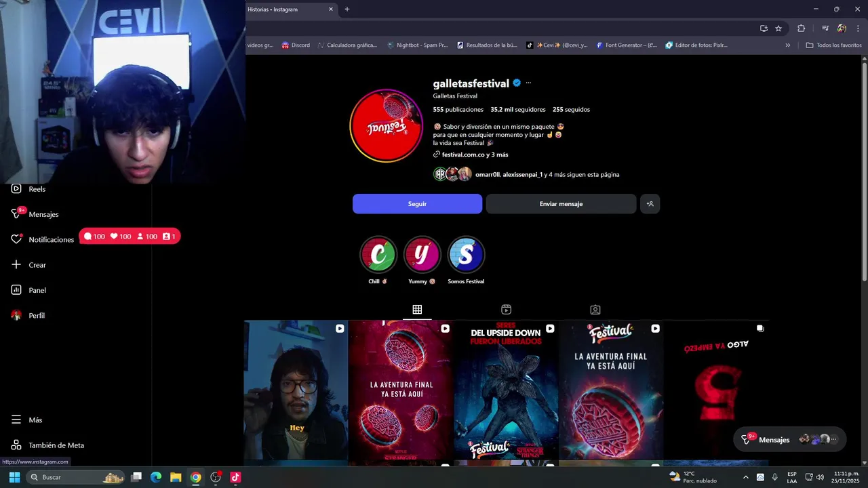
Task: Click the Crear plus icon
Action: 16,264
